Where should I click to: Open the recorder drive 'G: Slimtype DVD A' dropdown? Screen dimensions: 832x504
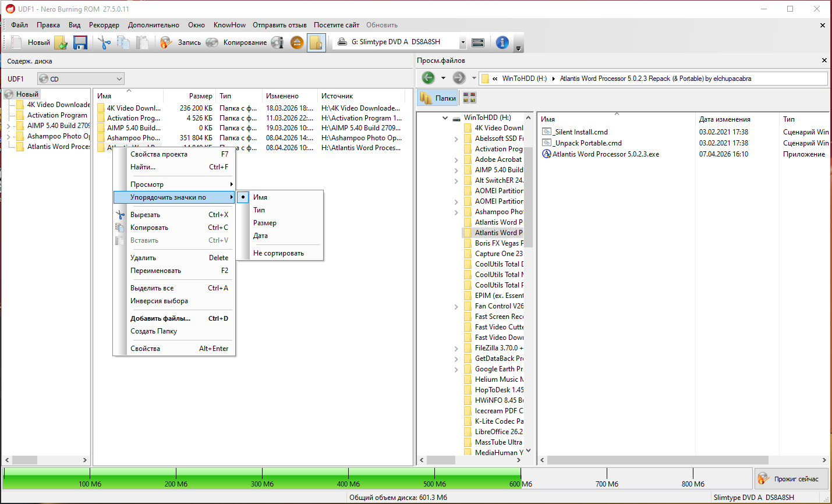pos(462,42)
